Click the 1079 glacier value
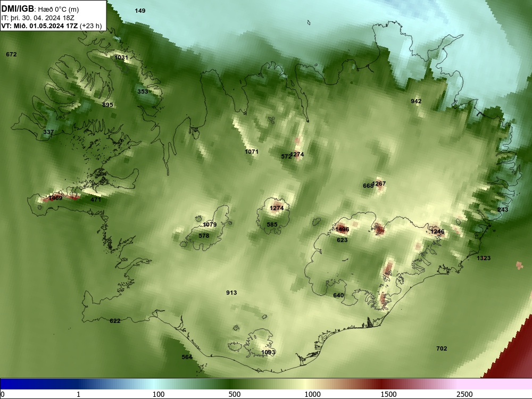Image resolution: width=532 pixels, height=399 pixels. point(210,225)
